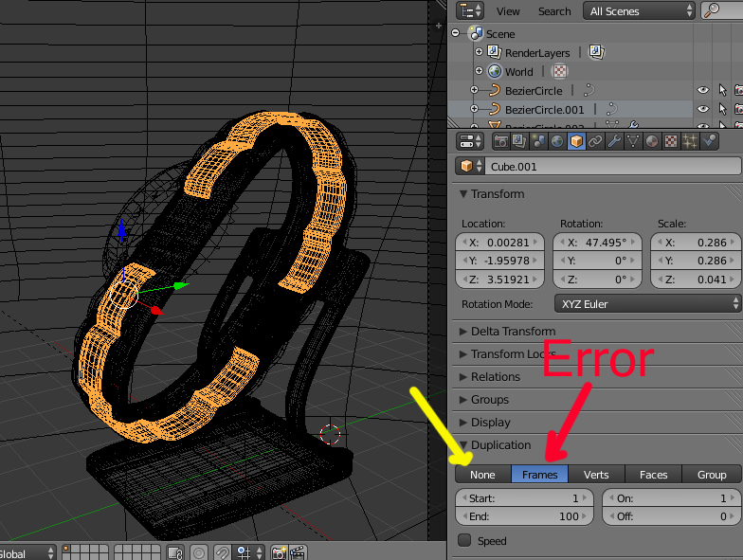Expand World in the outliner
This screenshot has width=743, height=560.
pyautogui.click(x=480, y=70)
